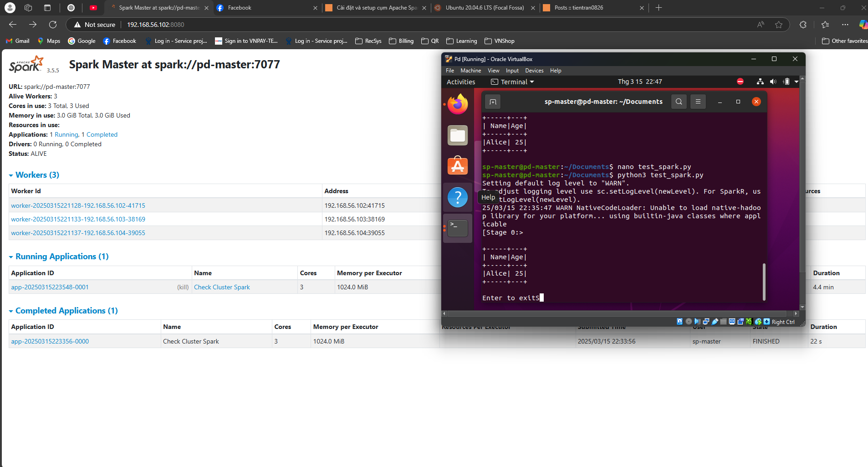Click the browser address bar URL
Image resolution: width=868 pixels, height=467 pixels.
coord(155,25)
